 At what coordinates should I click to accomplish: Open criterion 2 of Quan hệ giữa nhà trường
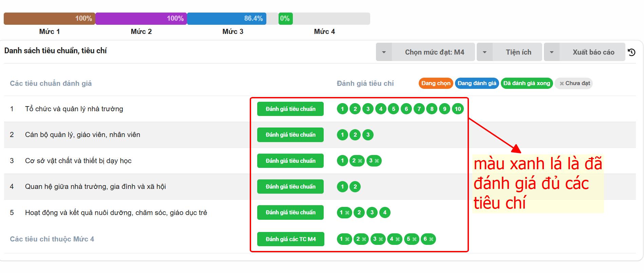point(355,187)
